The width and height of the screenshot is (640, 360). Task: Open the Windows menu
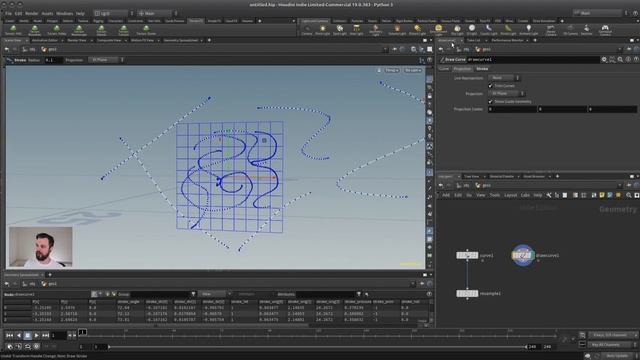[64, 13]
